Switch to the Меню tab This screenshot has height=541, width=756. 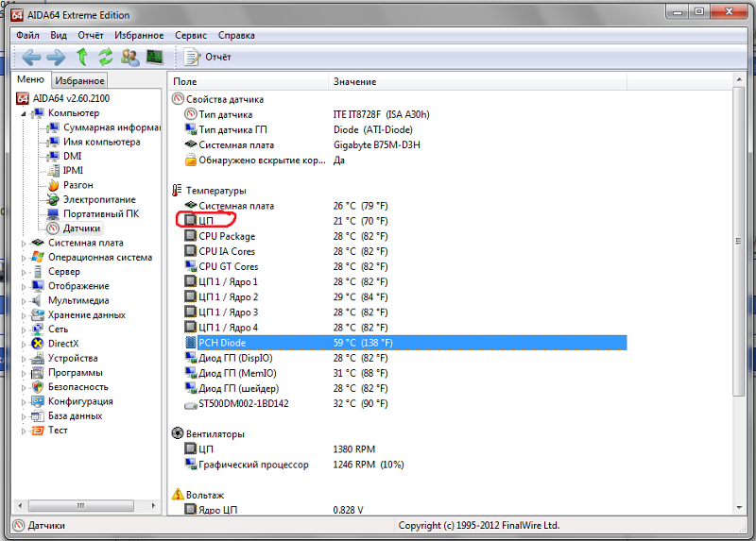click(30, 79)
